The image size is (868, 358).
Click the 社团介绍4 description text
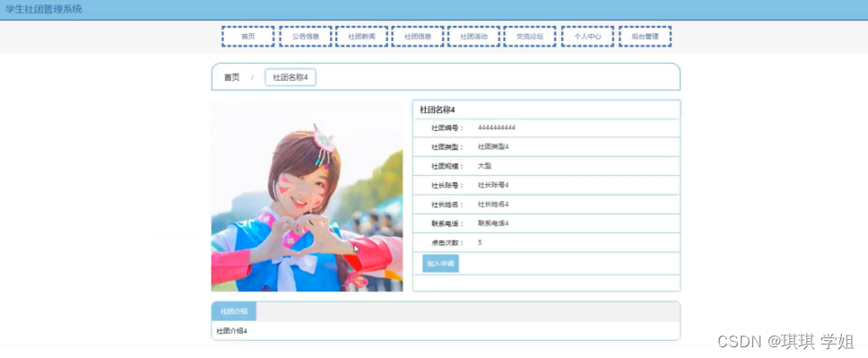pos(231,331)
